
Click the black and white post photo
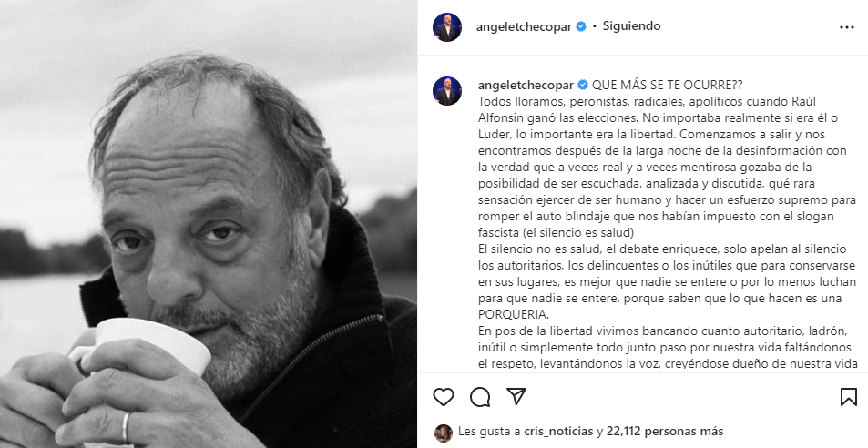click(x=209, y=224)
